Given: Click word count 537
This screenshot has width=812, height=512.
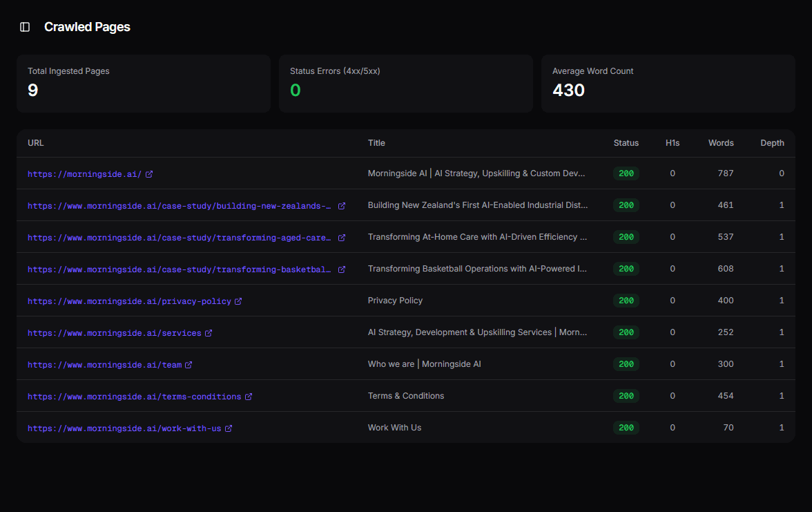Looking at the screenshot, I should click(x=726, y=237).
